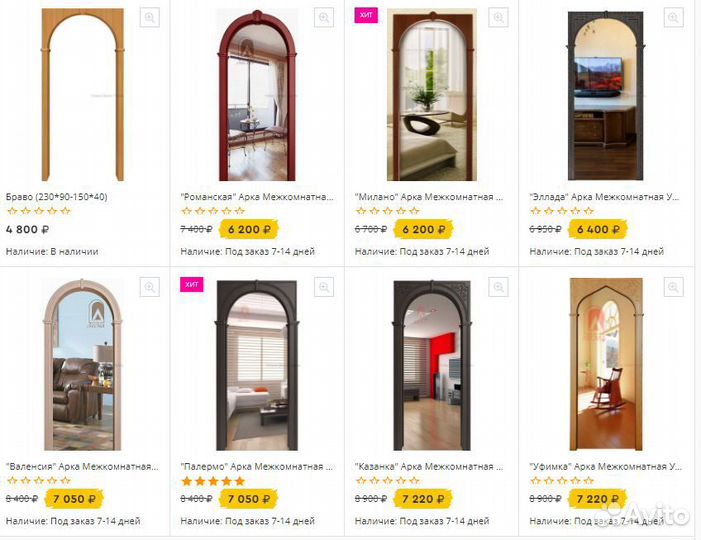The width and height of the screenshot is (701, 540).
Task: Open the magnifier on the Палермо arch image
Action: coord(324,287)
